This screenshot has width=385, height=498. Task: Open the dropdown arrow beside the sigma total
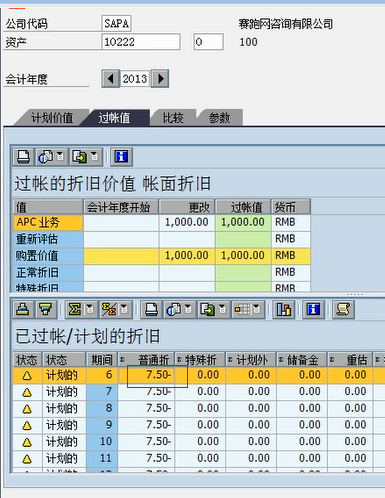coord(90,309)
